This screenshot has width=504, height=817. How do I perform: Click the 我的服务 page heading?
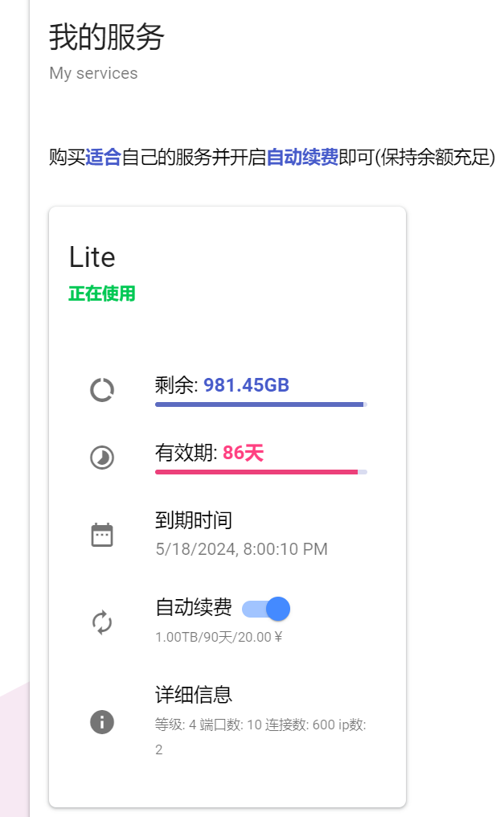[107, 37]
